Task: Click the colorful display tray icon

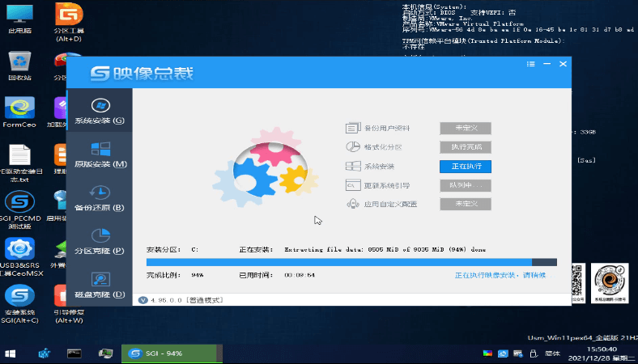Action: [x=487, y=353]
